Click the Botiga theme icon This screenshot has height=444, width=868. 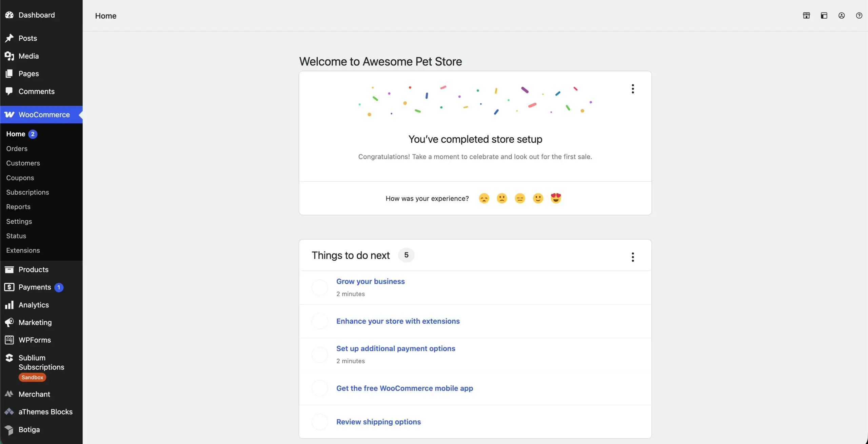point(9,430)
